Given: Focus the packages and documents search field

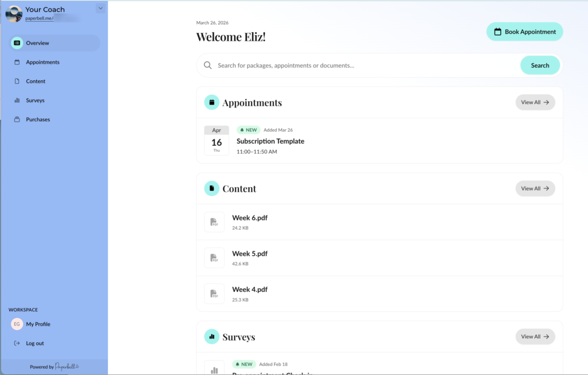Looking at the screenshot, I should (362, 65).
